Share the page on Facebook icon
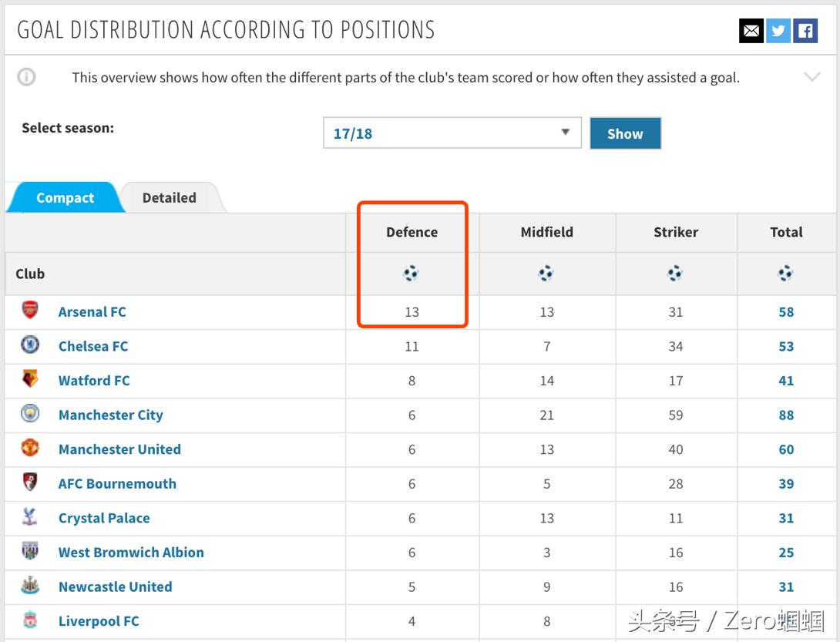The width and height of the screenshot is (840, 642). tap(805, 31)
